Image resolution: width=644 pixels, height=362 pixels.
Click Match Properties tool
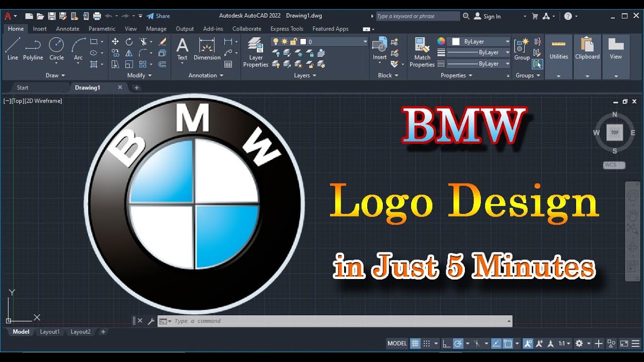tap(422, 52)
